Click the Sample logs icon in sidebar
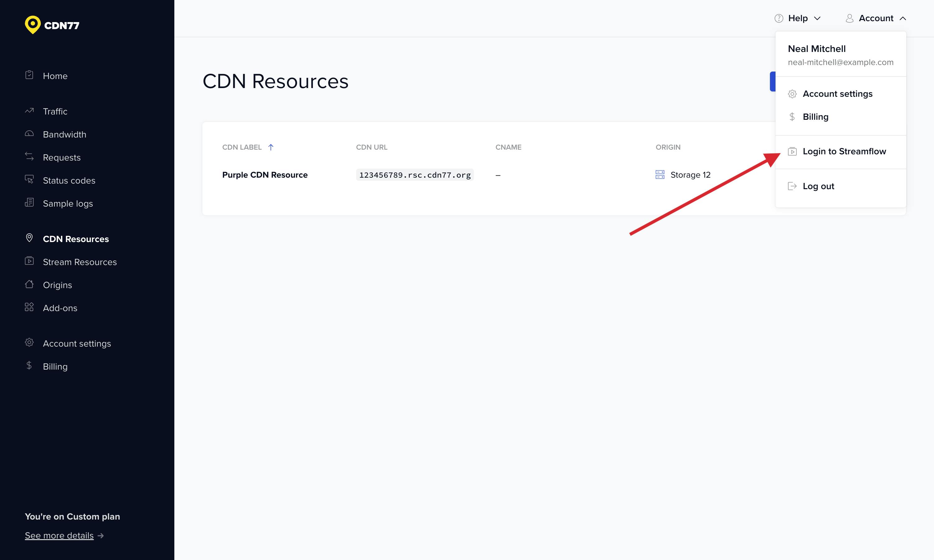This screenshot has width=934, height=560. tap(30, 203)
